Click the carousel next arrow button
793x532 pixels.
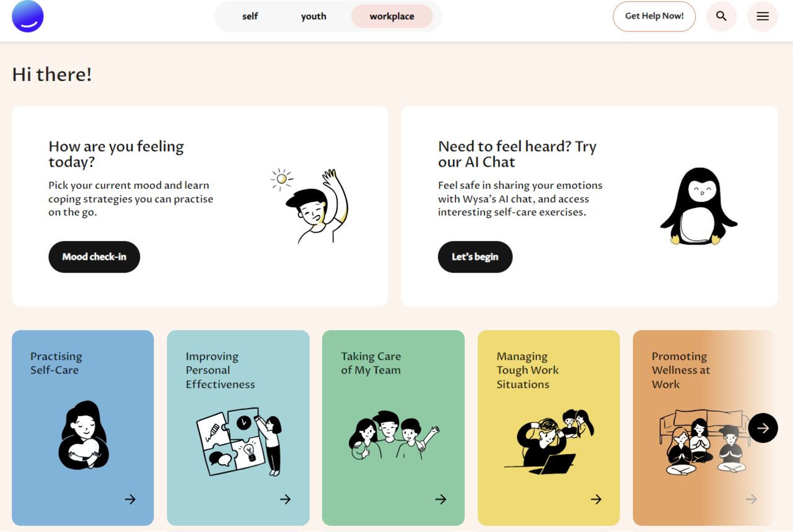(x=763, y=428)
